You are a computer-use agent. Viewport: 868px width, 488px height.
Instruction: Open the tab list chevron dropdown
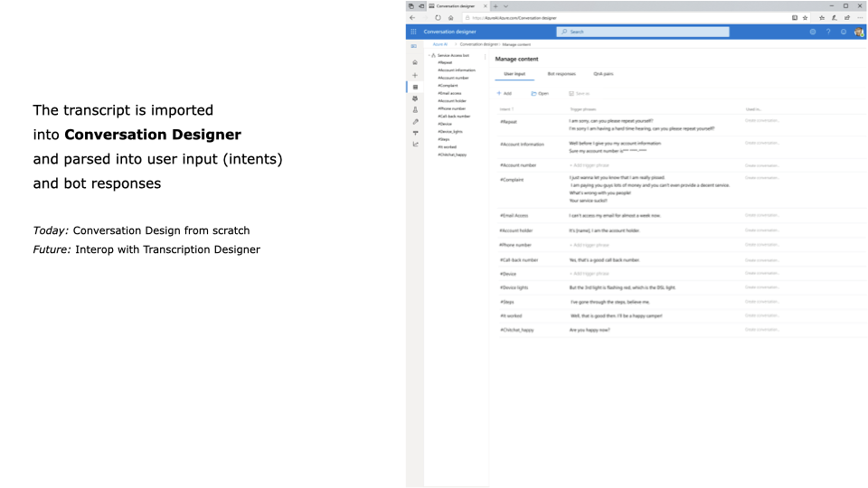coord(505,6)
